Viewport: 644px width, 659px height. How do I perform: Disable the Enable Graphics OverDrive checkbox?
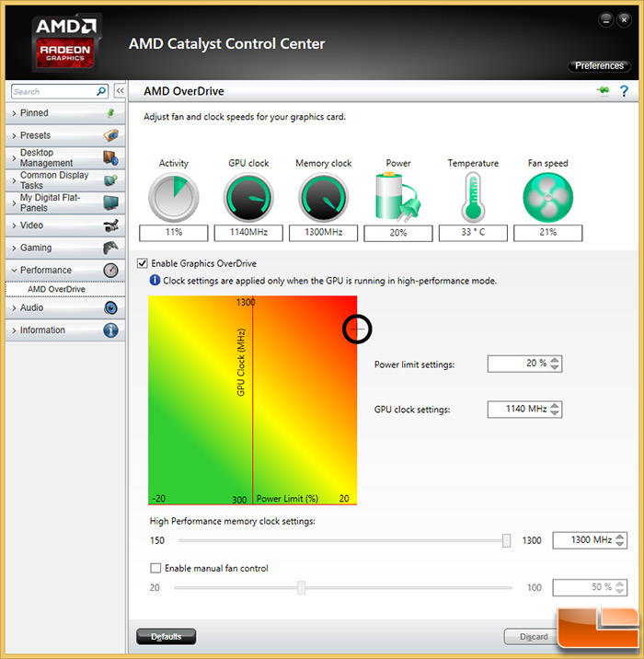point(143,263)
